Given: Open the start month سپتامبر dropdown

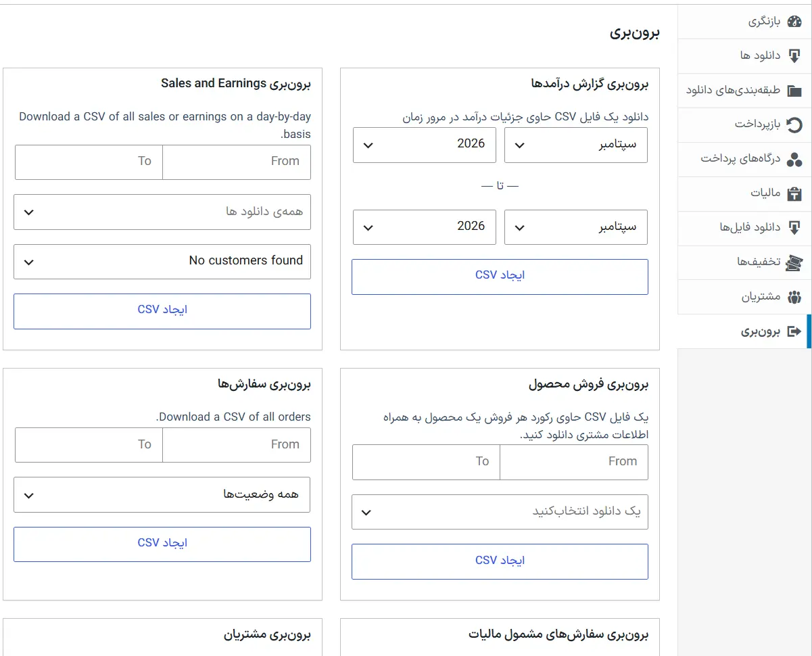Looking at the screenshot, I should [576, 145].
